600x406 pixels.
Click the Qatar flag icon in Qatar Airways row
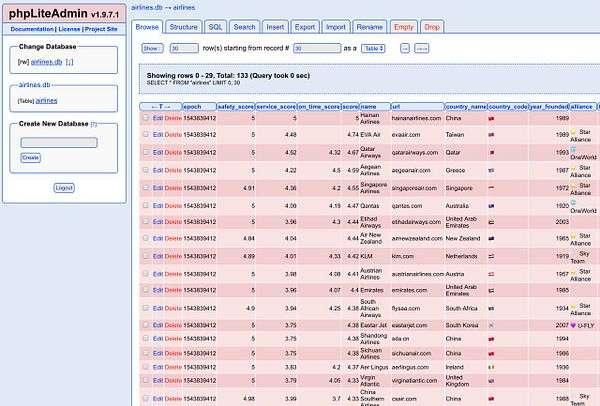pyautogui.click(x=491, y=153)
